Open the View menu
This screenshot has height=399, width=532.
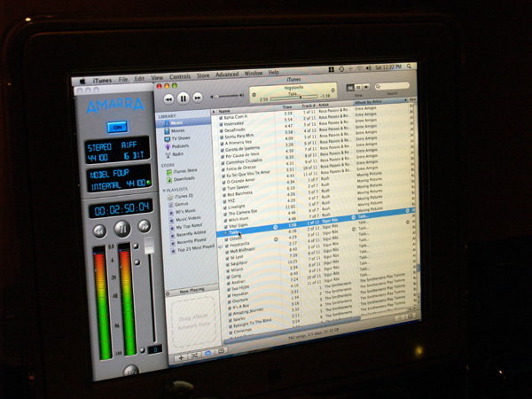tap(157, 77)
